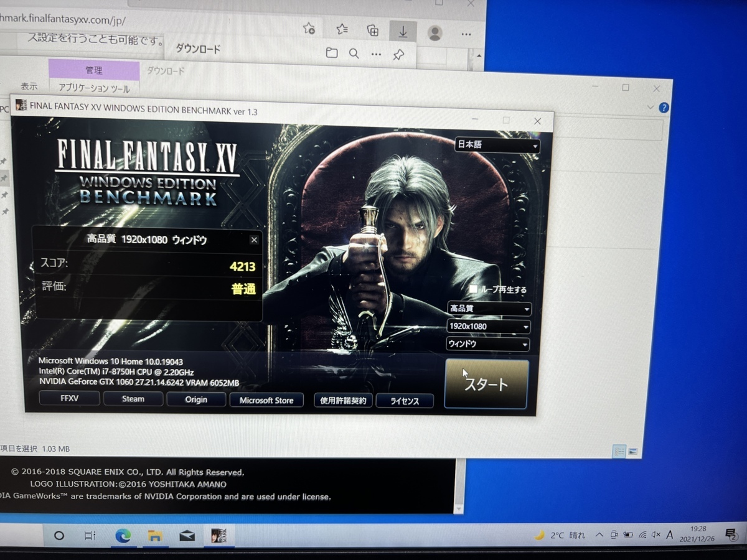Screen dimensions: 747x560
Task: Click the 普通 rating text
Action: pyautogui.click(x=243, y=289)
